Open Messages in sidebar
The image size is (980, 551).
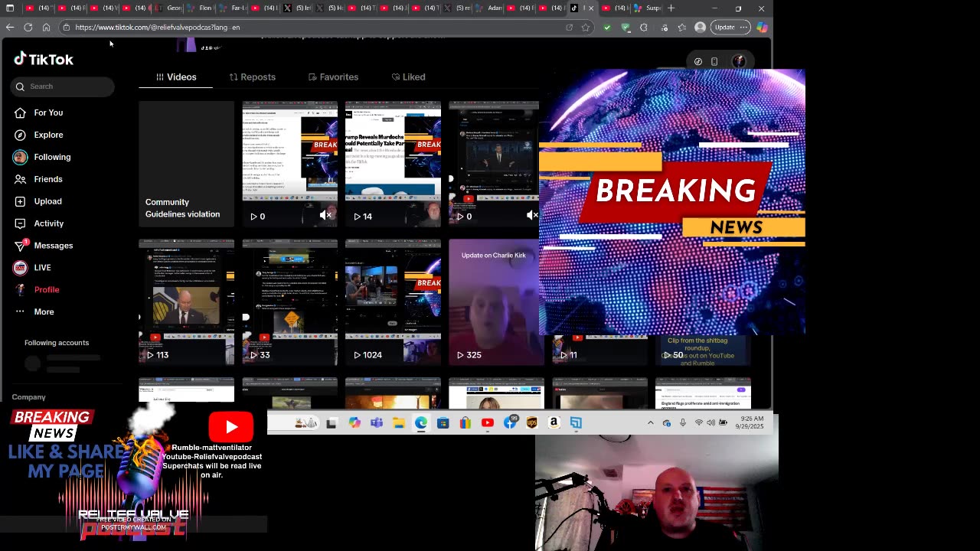pos(53,246)
